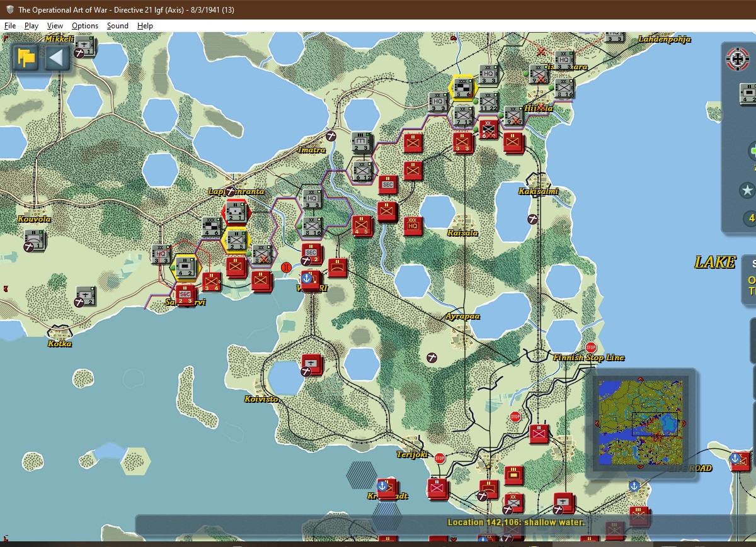Click the Kakisalmi town label
Viewport: 756px width, 547px height.
(539, 191)
